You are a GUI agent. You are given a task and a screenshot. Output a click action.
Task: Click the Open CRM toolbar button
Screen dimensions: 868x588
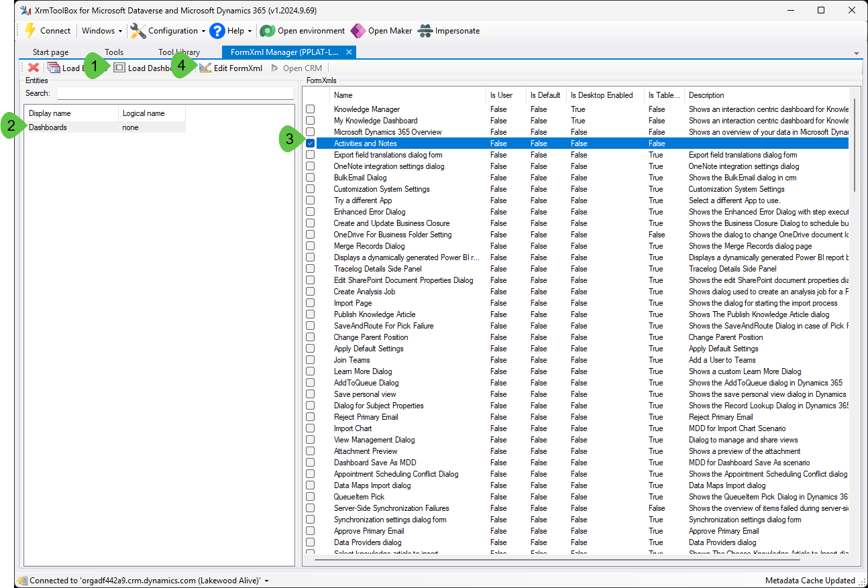296,68
